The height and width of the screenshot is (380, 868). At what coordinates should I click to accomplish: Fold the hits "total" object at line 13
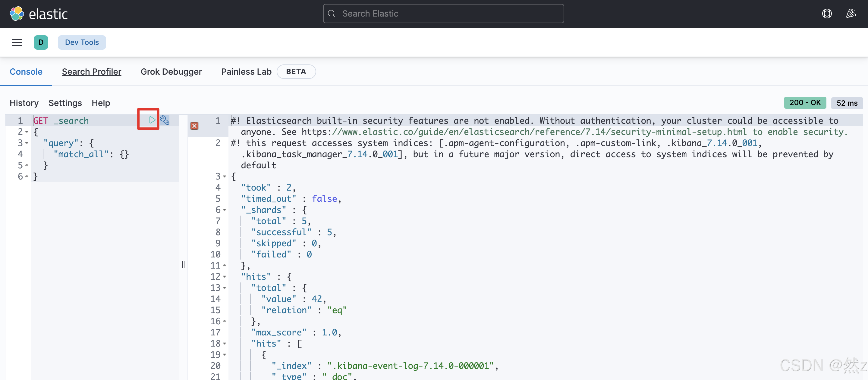[225, 288]
